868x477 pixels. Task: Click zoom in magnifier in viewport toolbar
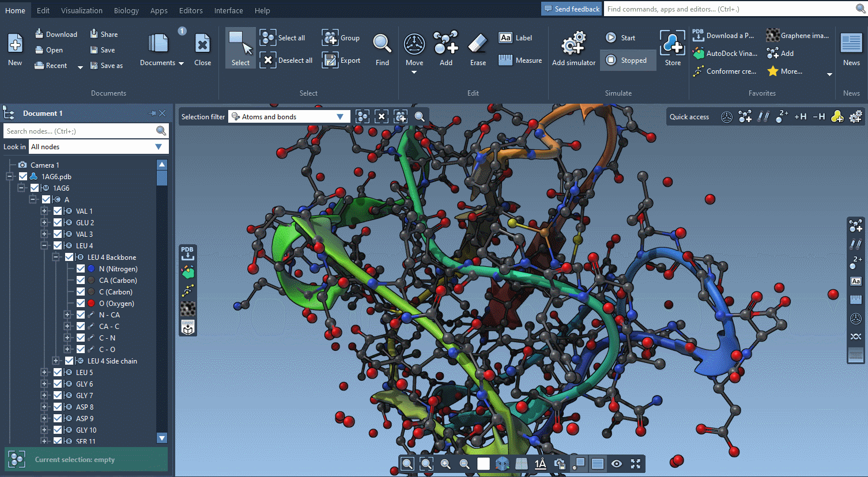tap(446, 464)
